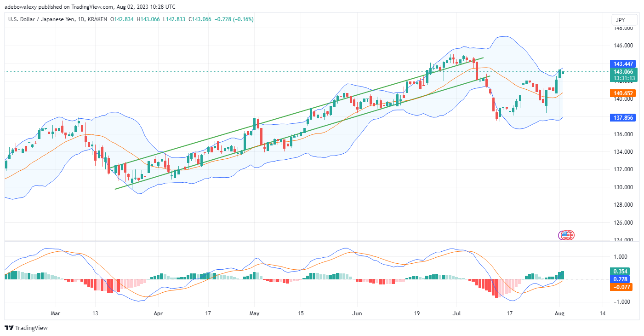Click the TradingView wordmark text
Image resolution: width=644 pixels, height=336 pixels.
[x=31, y=328]
